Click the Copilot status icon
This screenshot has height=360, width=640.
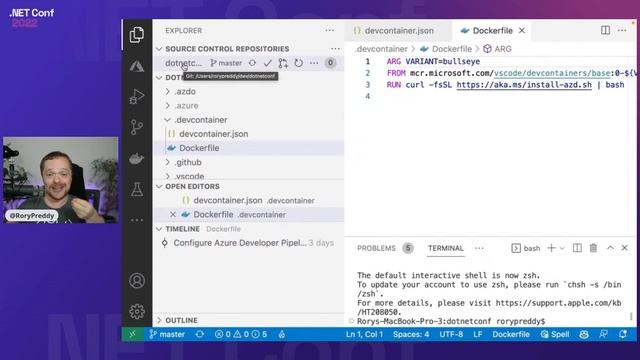pos(584,334)
